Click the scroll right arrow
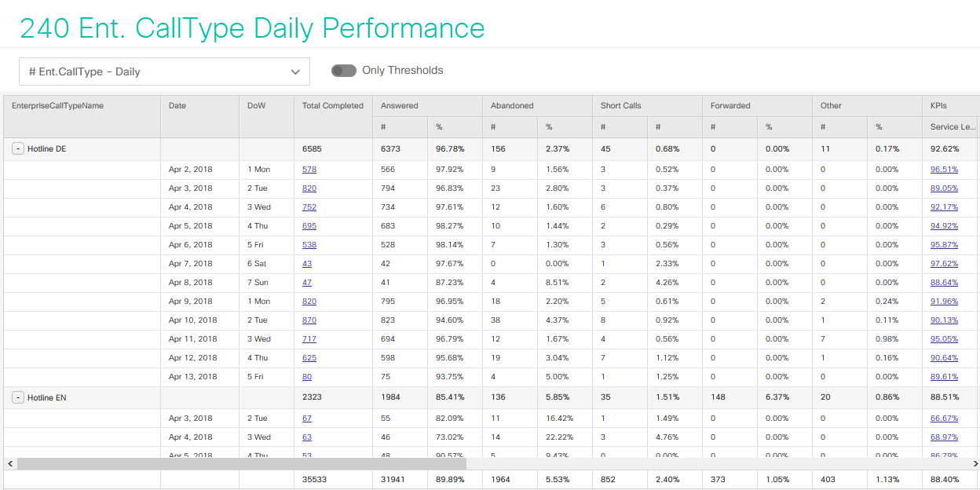 point(973,463)
